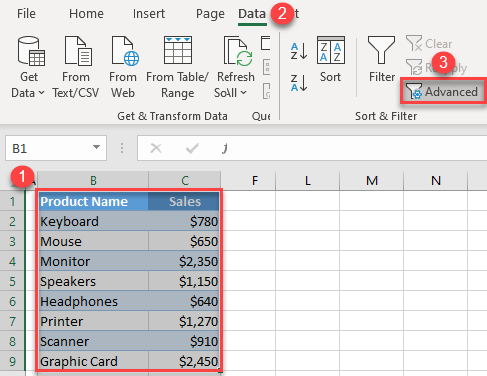The height and width of the screenshot is (376, 487).
Task: Select the Headphones cell
Action: [93, 301]
